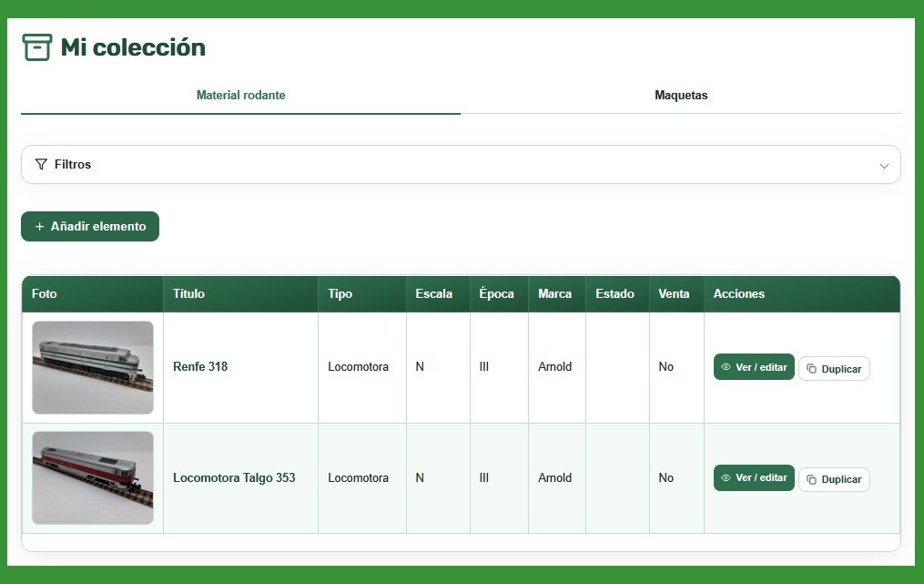
Task: Click the eye icon in Talgo 353 row
Action: click(726, 477)
